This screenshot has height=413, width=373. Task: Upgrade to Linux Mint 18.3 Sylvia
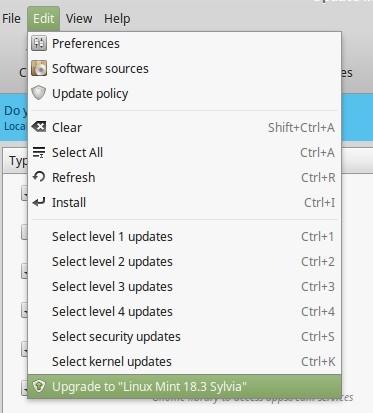click(x=184, y=387)
